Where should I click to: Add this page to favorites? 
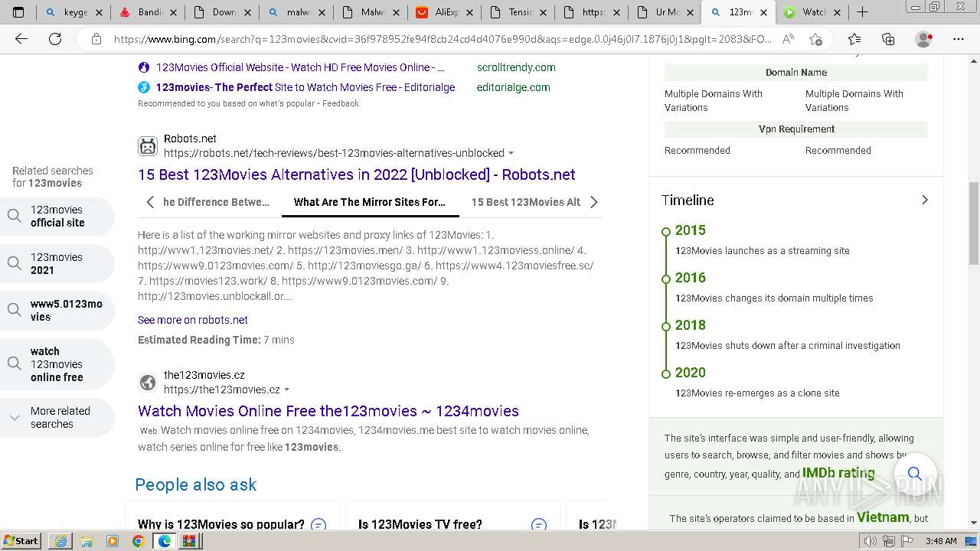coord(815,39)
